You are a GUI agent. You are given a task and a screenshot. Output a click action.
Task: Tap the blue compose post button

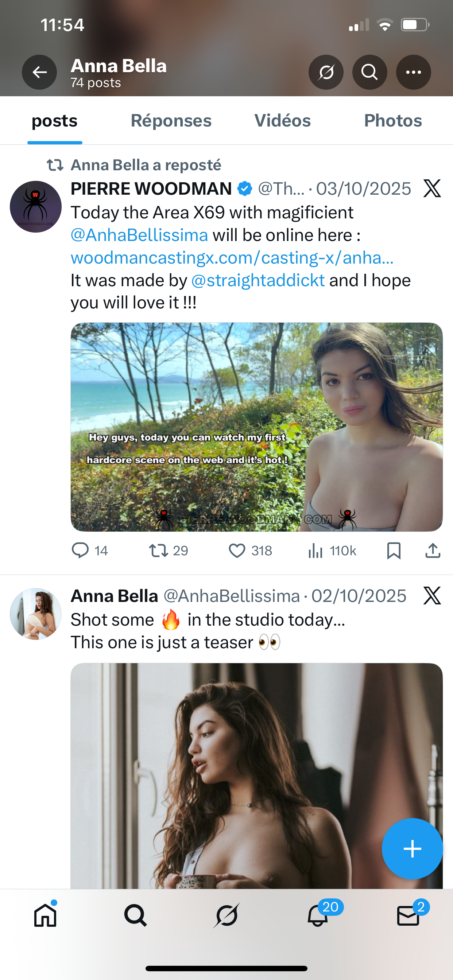412,849
